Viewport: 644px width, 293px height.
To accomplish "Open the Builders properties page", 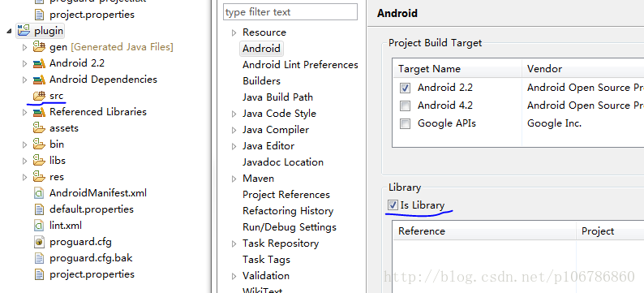I will pyautogui.click(x=262, y=81).
